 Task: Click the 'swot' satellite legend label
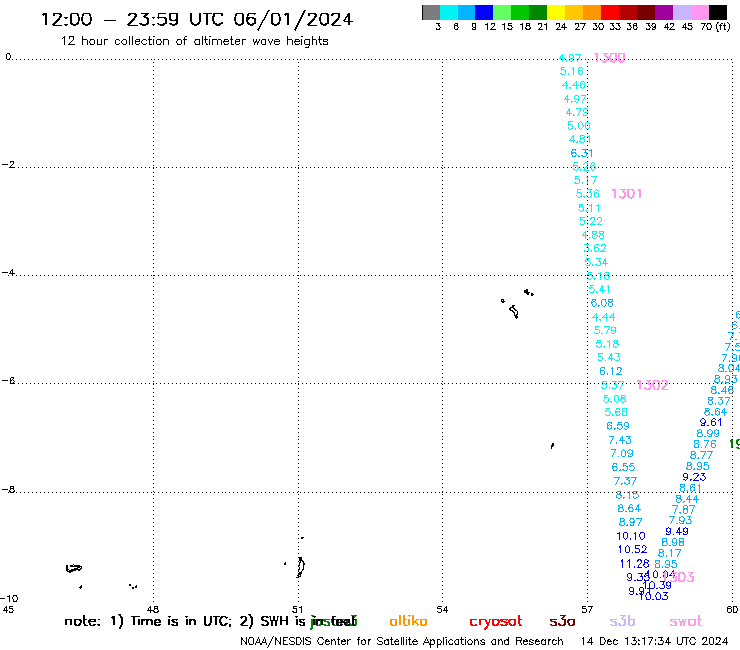(686, 622)
